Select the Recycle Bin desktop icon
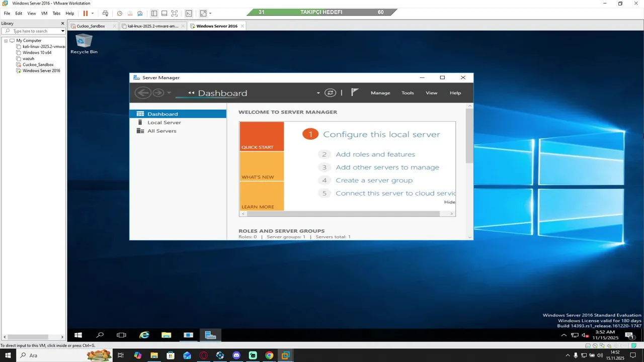This screenshot has height=362, width=644. [84, 44]
